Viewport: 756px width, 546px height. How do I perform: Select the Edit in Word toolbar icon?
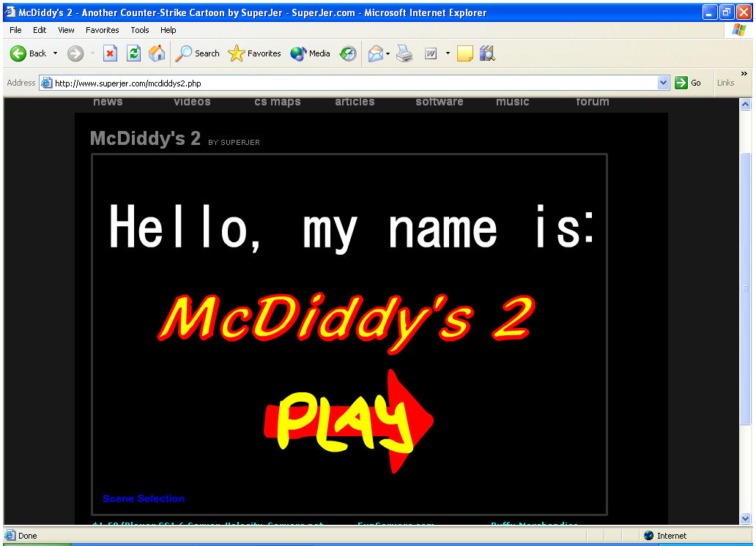point(431,53)
